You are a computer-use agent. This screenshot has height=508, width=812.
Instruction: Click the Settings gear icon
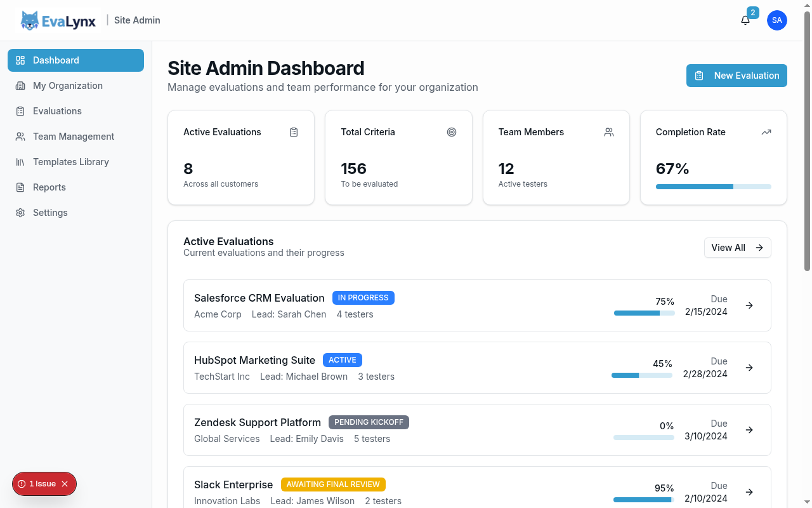[x=20, y=213]
